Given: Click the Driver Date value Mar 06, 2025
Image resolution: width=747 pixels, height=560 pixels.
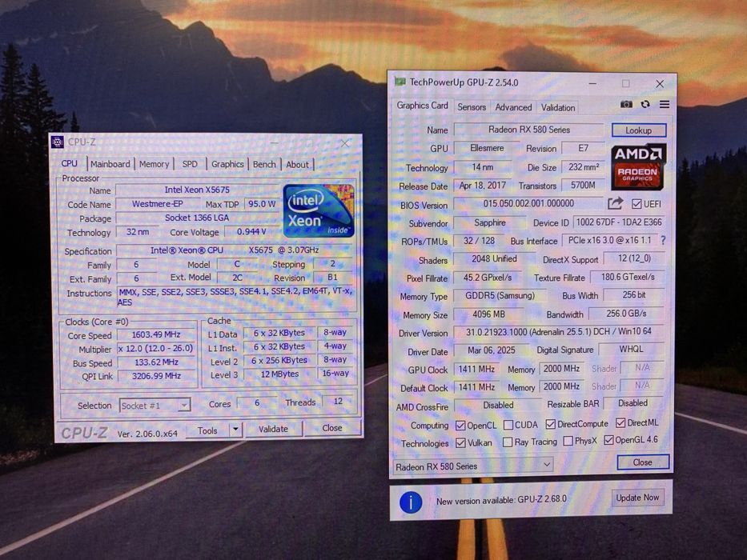Looking at the screenshot, I should point(491,350).
